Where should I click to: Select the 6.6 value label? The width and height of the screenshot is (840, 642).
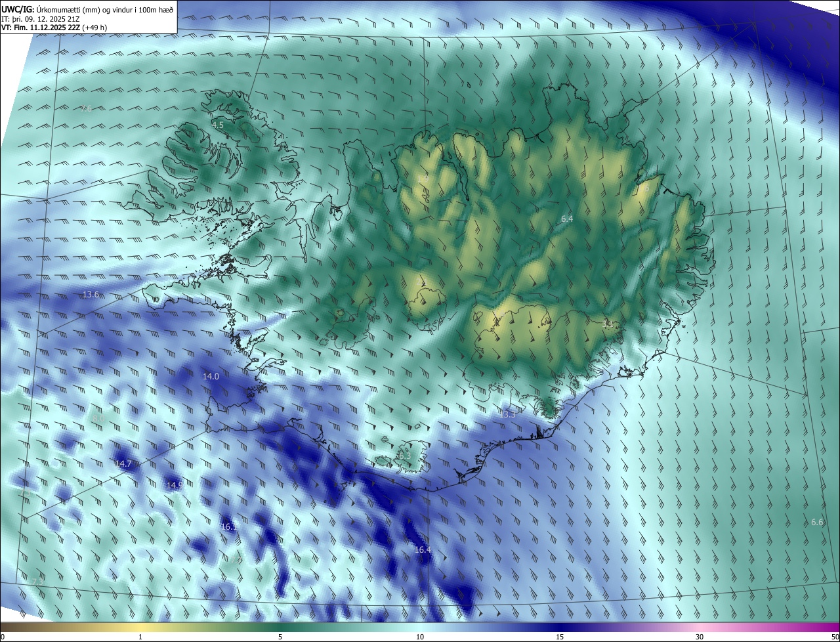[x=817, y=523]
